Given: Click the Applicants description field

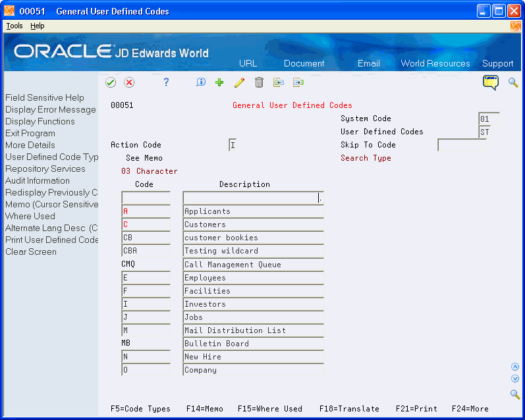Looking at the screenshot, I should (x=253, y=211).
